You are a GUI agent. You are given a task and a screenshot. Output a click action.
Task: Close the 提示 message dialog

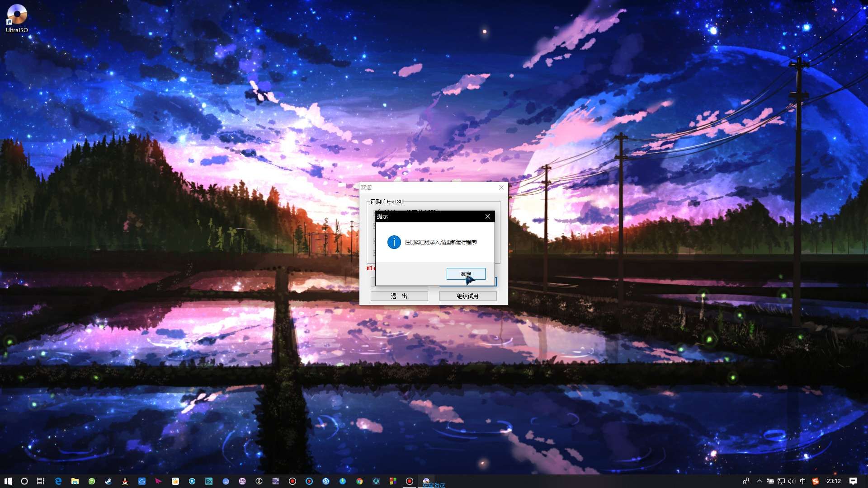pyautogui.click(x=488, y=216)
